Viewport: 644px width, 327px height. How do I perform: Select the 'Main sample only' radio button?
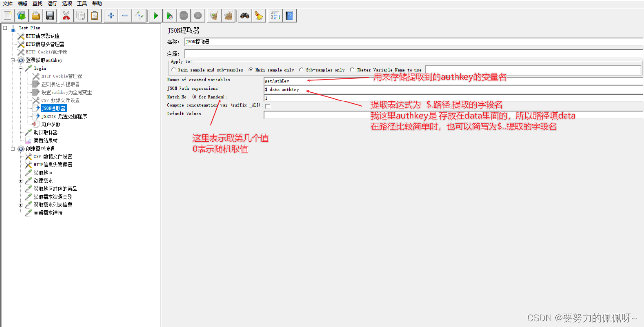251,70
